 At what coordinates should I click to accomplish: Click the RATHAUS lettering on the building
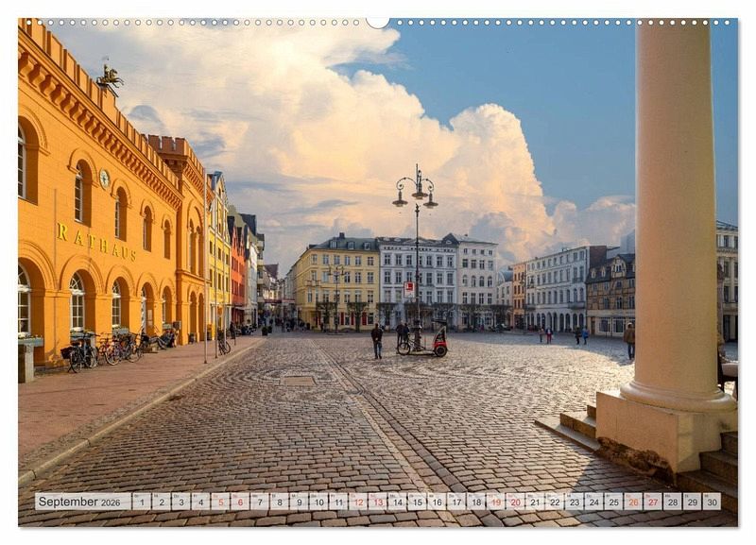(x=95, y=242)
